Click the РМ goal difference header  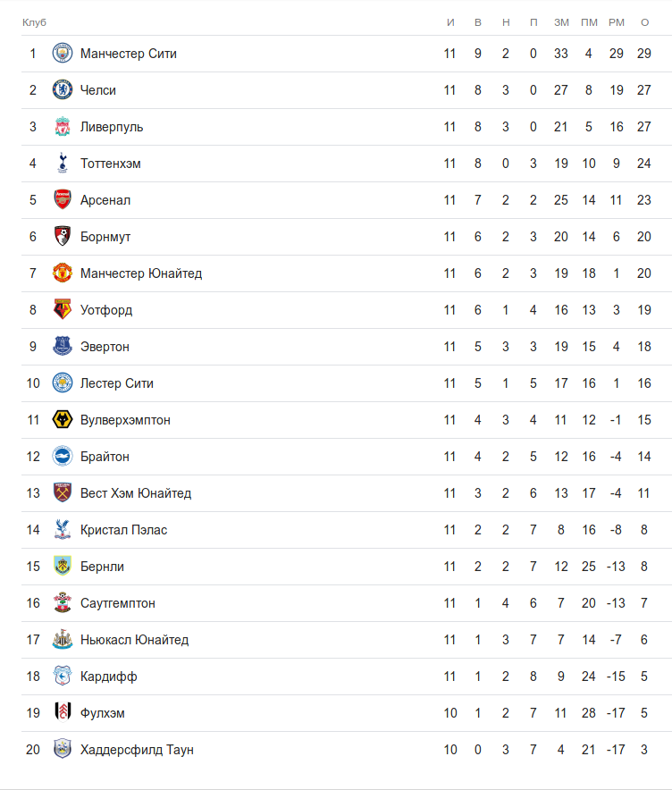(x=617, y=21)
